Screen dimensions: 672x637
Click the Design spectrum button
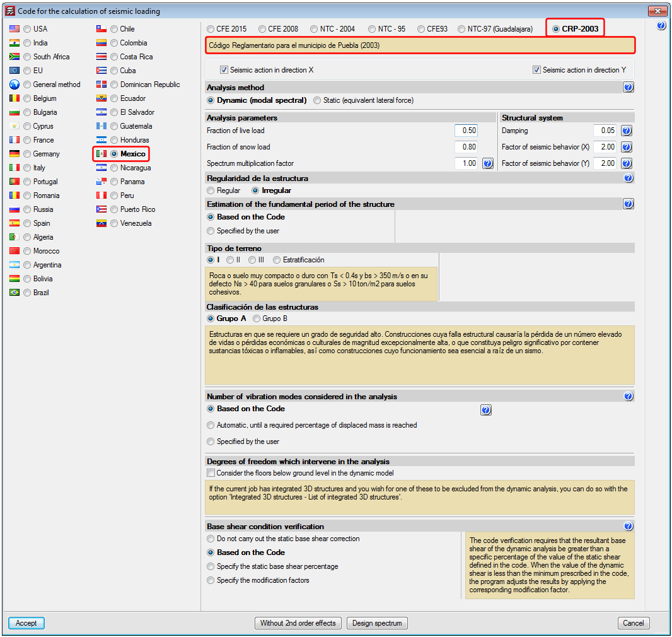(377, 623)
